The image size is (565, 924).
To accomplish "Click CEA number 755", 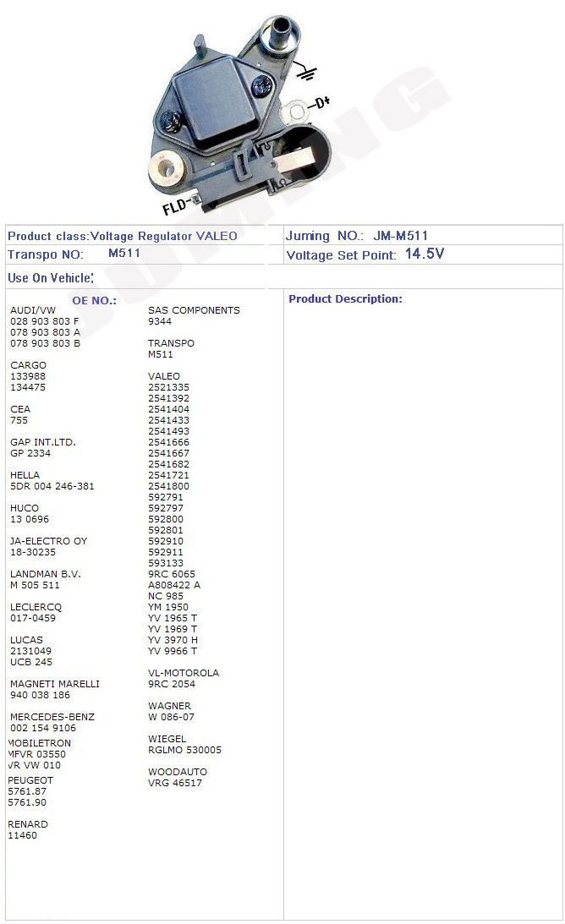I will [x=19, y=420].
